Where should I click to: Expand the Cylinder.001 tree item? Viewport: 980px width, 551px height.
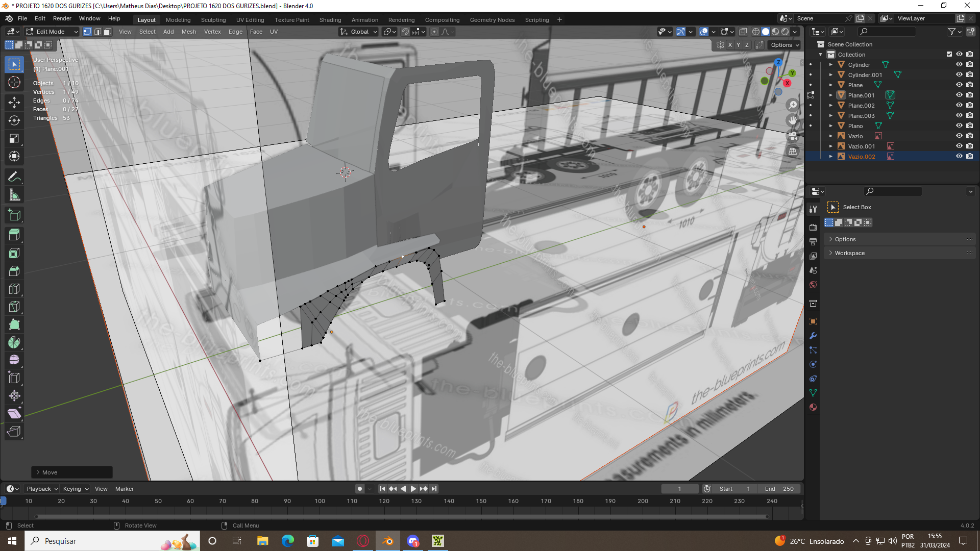(831, 75)
